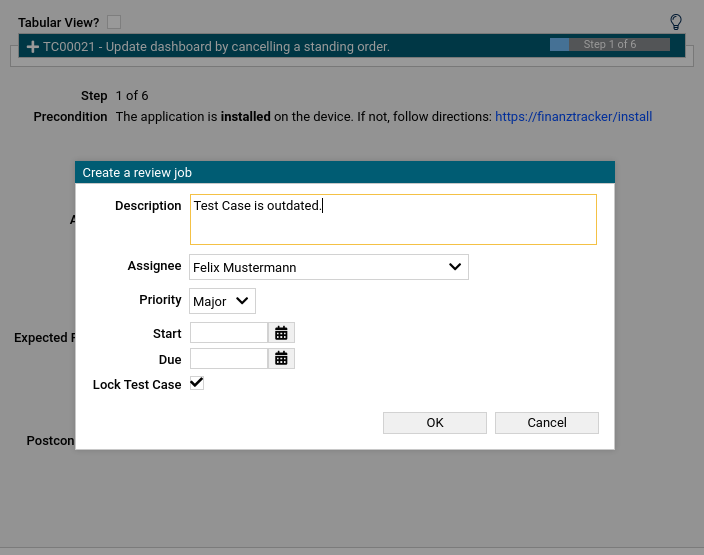Open the Priority dropdown set to Major

(x=222, y=301)
